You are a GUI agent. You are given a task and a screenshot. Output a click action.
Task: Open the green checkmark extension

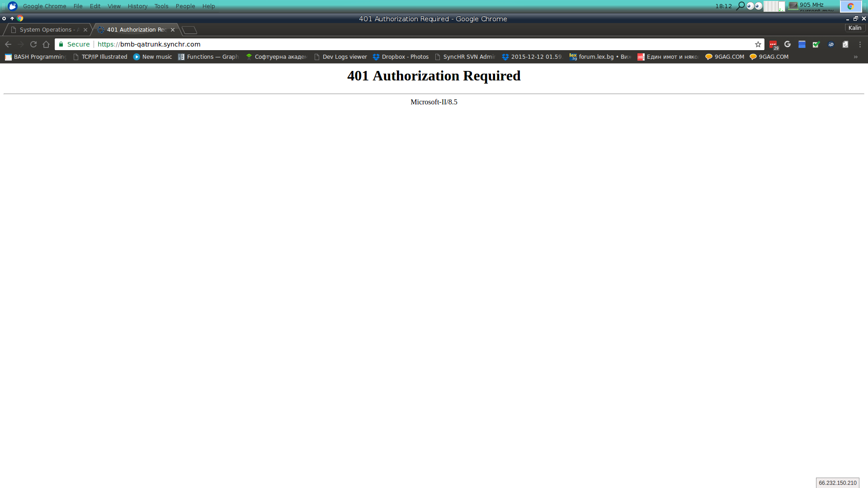coord(816,44)
